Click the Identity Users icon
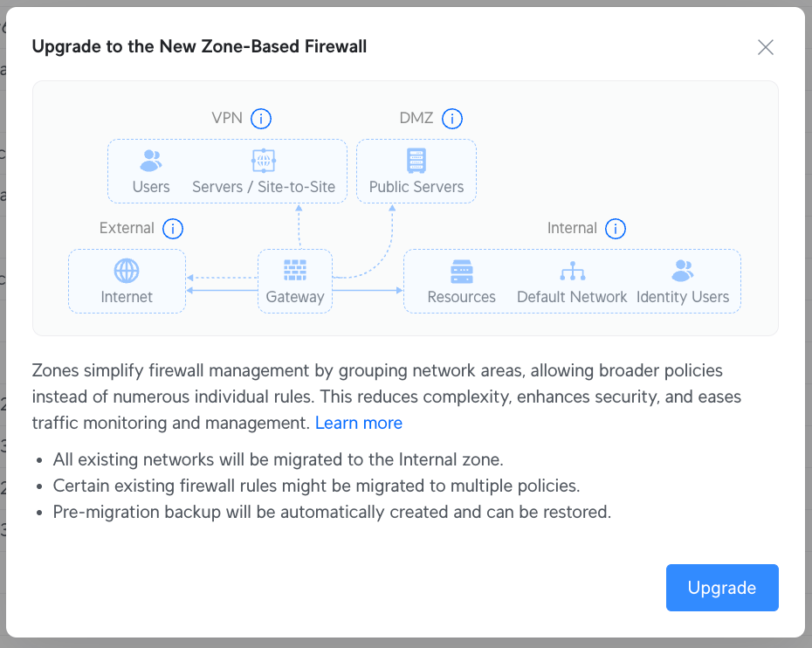 683,271
